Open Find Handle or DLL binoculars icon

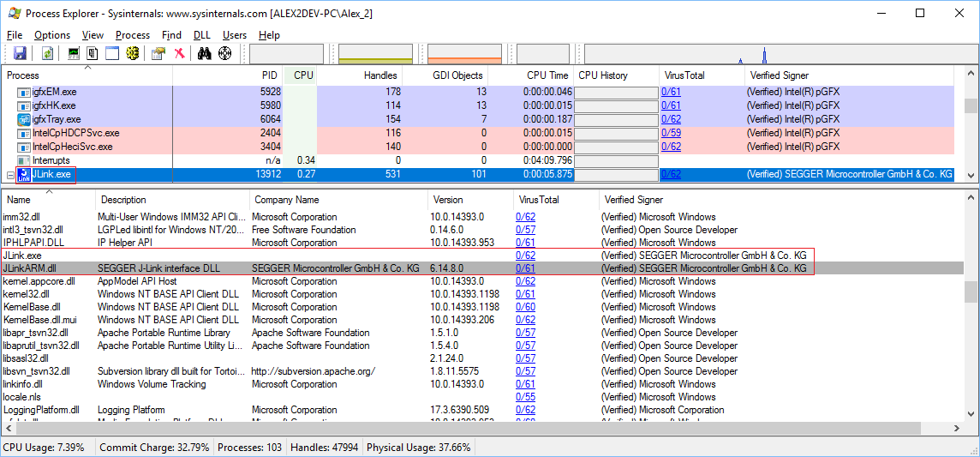[205, 53]
